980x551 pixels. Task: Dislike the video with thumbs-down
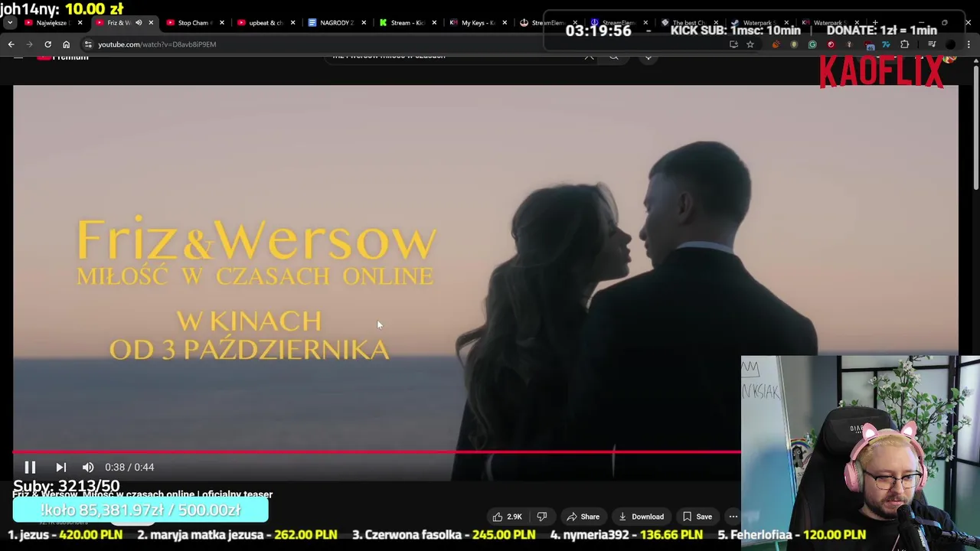(x=542, y=517)
